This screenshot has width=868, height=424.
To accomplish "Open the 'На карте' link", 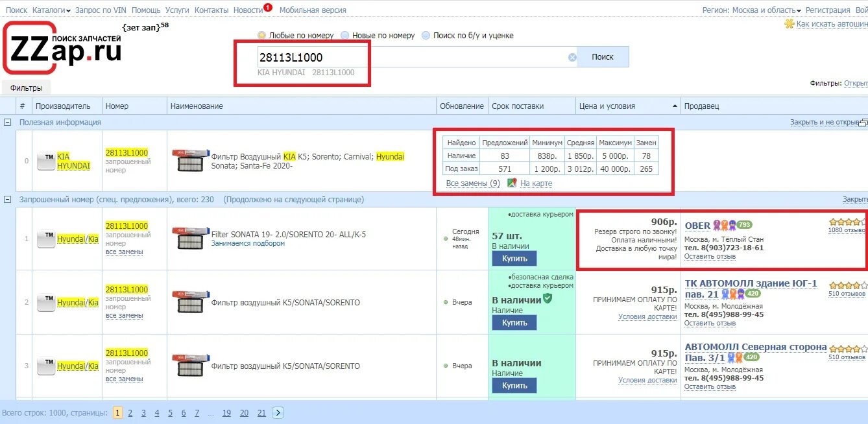I will 536,183.
